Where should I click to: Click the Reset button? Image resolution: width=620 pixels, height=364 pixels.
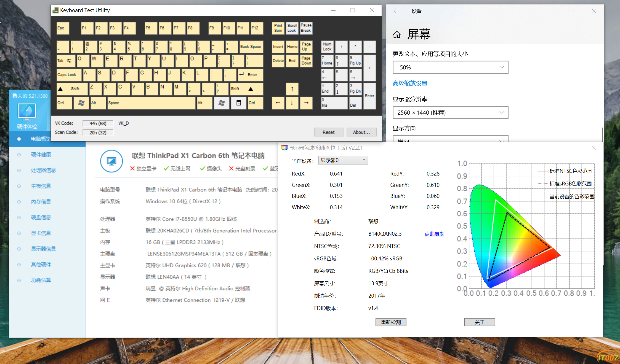(x=329, y=132)
